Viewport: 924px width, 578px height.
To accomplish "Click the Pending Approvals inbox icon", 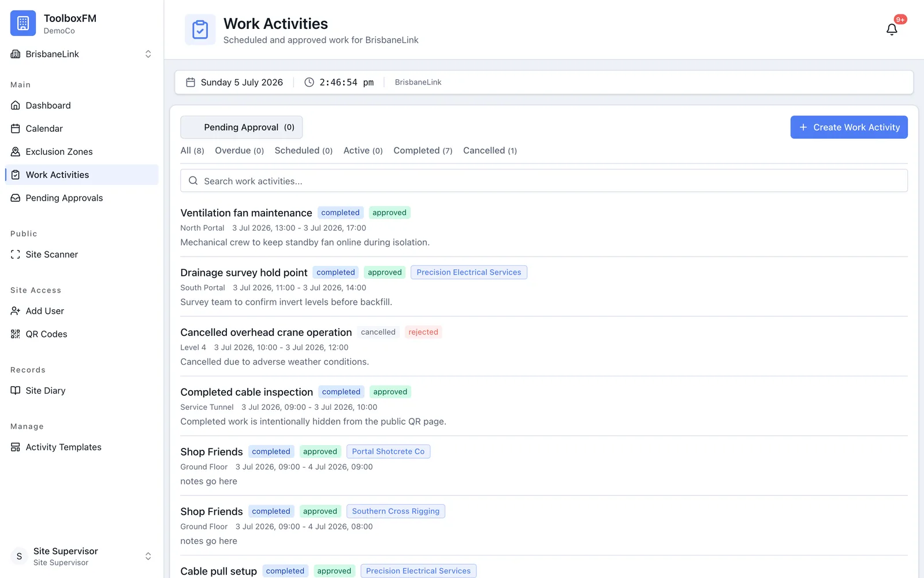I will pos(16,198).
